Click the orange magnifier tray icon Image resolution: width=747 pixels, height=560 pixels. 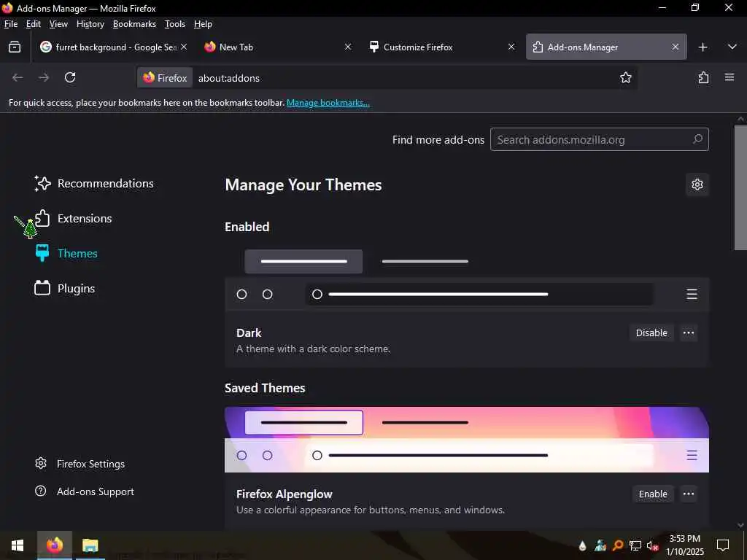[x=618, y=545]
